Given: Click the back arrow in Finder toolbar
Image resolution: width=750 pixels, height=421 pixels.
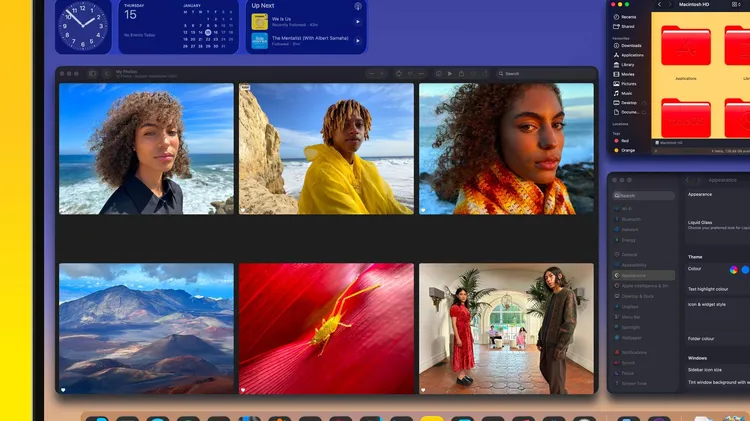Looking at the screenshot, I should (x=660, y=5).
